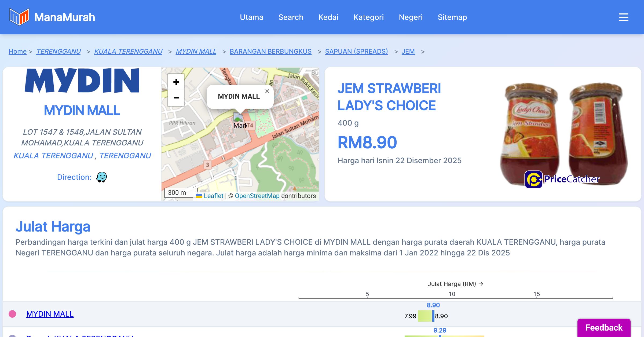
Task: Go to Kategori menu
Action: [x=368, y=17]
